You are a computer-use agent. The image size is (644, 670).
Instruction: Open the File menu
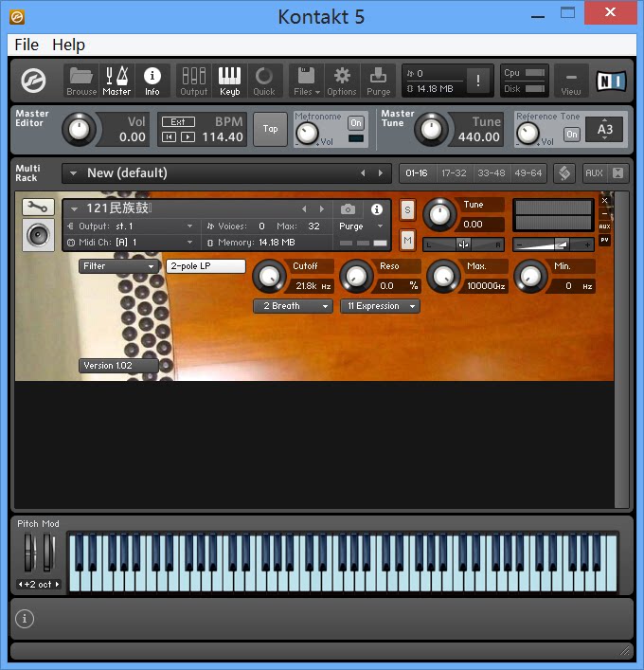[27, 45]
